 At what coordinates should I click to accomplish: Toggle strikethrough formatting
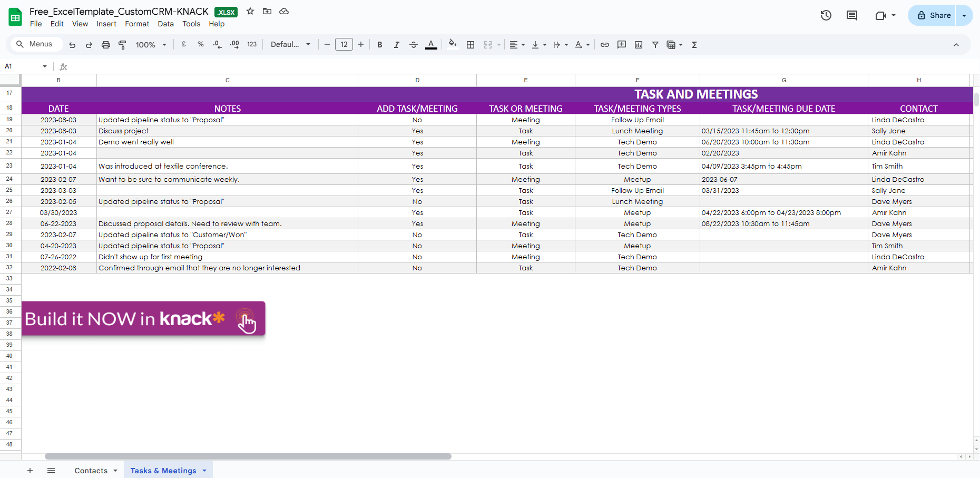[413, 44]
